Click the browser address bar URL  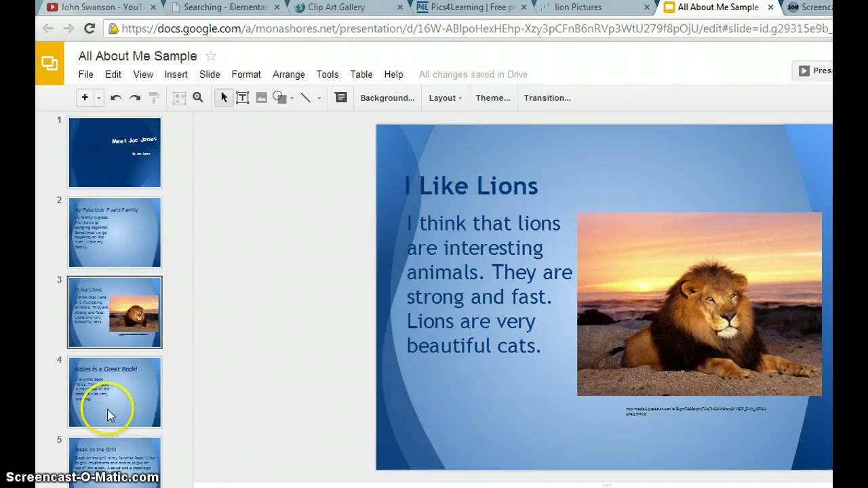(476, 29)
